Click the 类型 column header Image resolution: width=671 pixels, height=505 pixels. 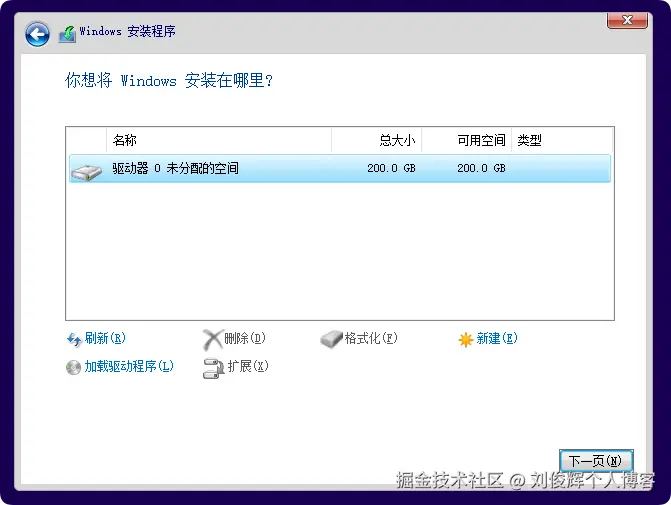point(562,140)
